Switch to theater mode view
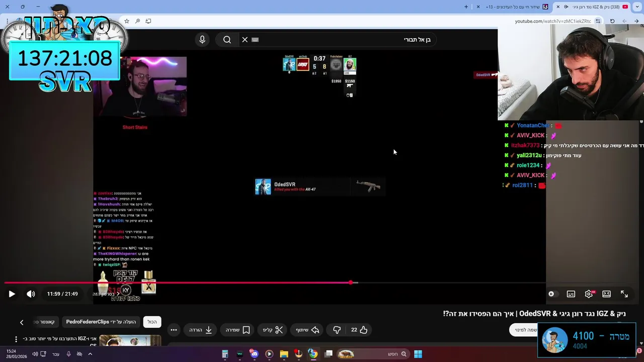Viewport: 644px width, 362px height. 607,294
